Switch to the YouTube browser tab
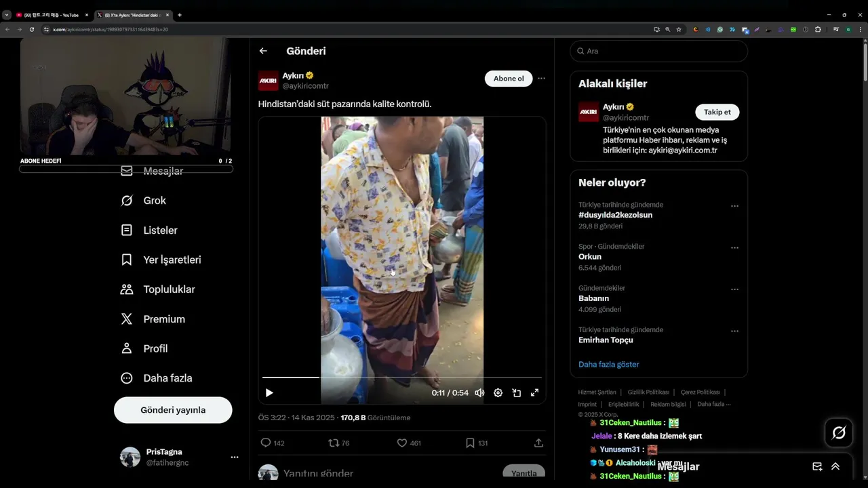Image resolution: width=868 pixels, height=488 pixels. tap(52, 15)
